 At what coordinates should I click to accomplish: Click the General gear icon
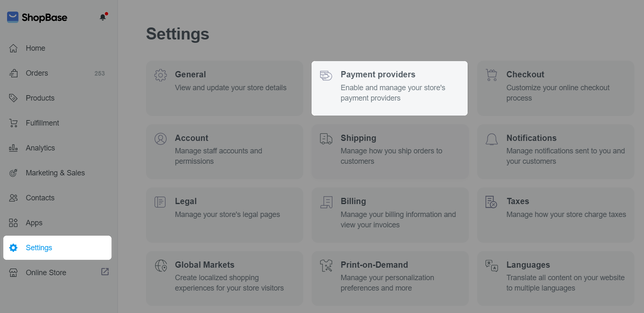pos(161,75)
